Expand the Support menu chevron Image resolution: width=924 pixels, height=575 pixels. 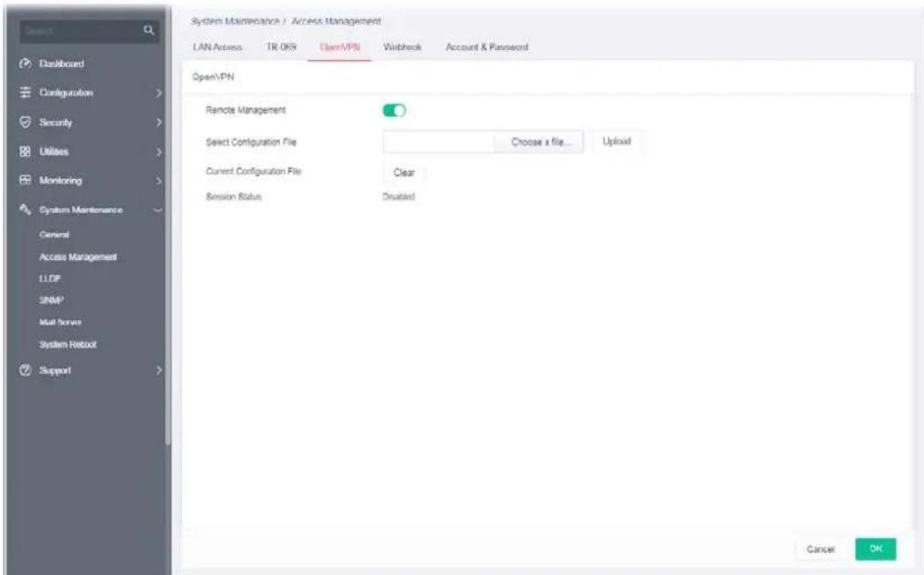158,370
